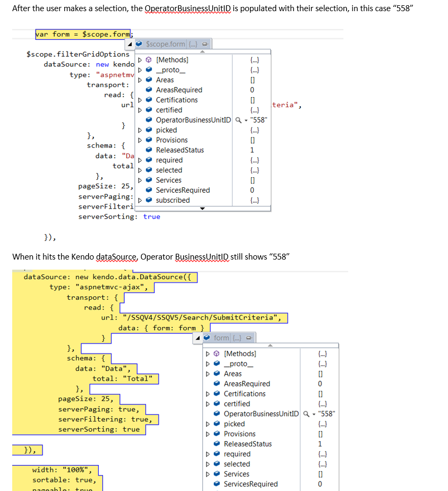Pin the $scope.form datatip
The height and width of the screenshot is (491, 448).
point(205,44)
